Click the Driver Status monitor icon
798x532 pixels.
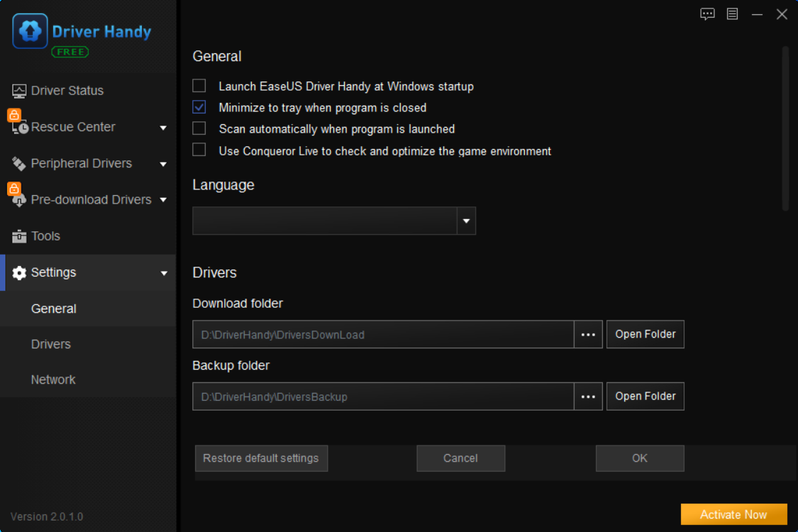(19, 91)
